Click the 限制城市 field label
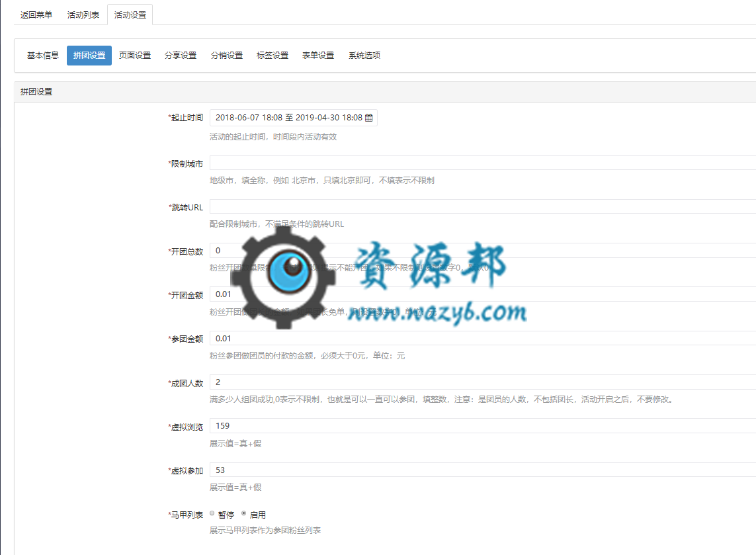 coord(186,164)
